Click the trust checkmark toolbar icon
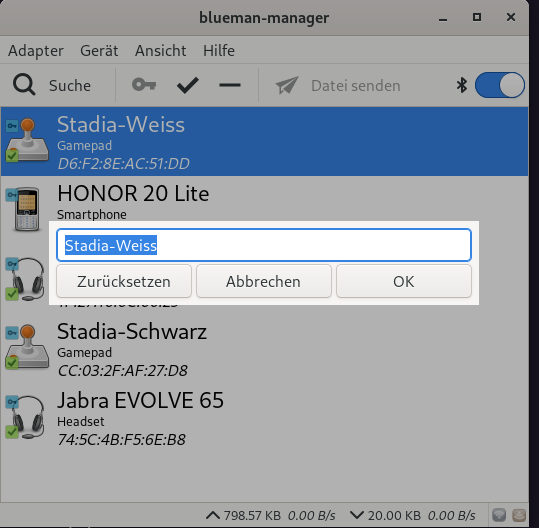The image size is (539, 528). point(187,85)
